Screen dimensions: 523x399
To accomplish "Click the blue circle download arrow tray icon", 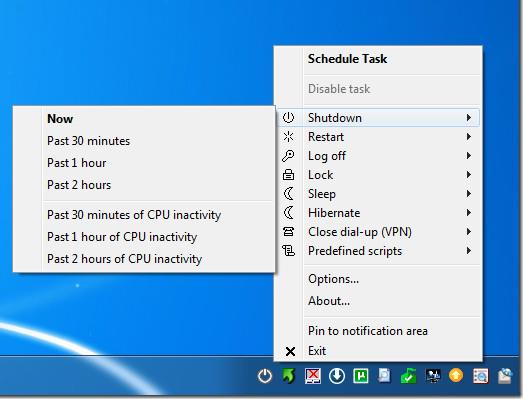I will 337,376.
